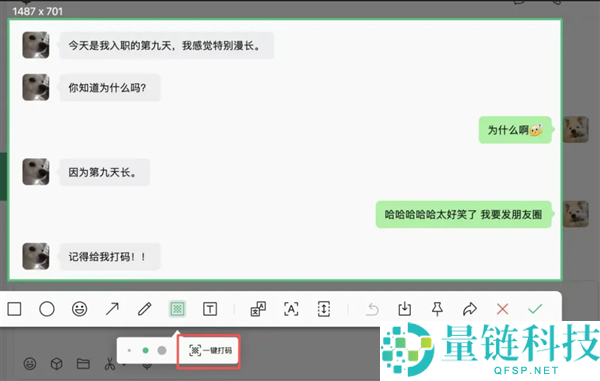Screen dimensions: 600x381
Task: Click own avatar next to '为什么啊' bubble
Action: (576, 130)
